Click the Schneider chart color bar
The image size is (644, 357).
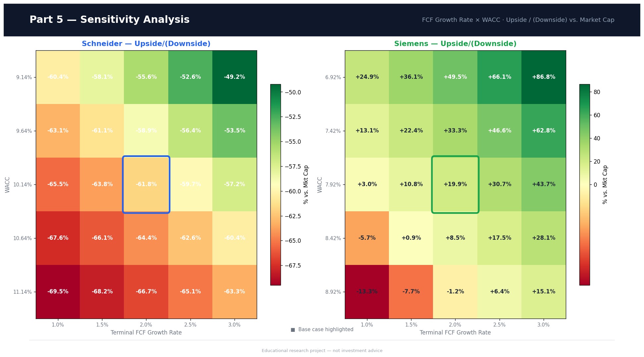click(275, 184)
